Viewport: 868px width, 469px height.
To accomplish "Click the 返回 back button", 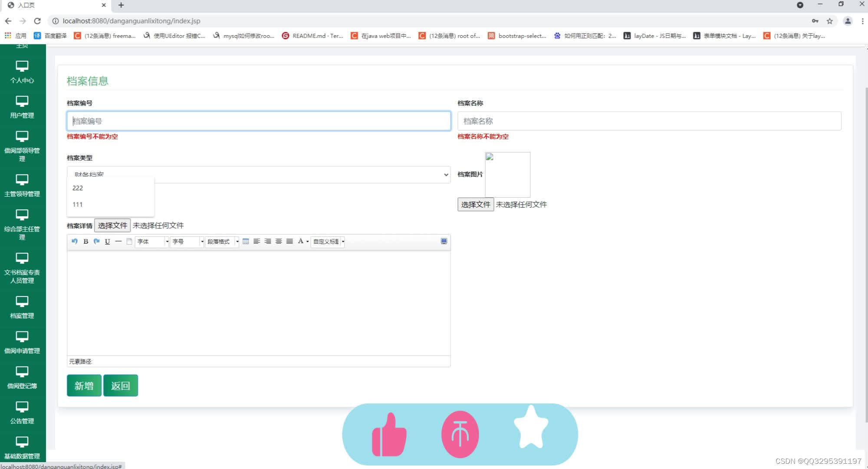I will (121, 386).
